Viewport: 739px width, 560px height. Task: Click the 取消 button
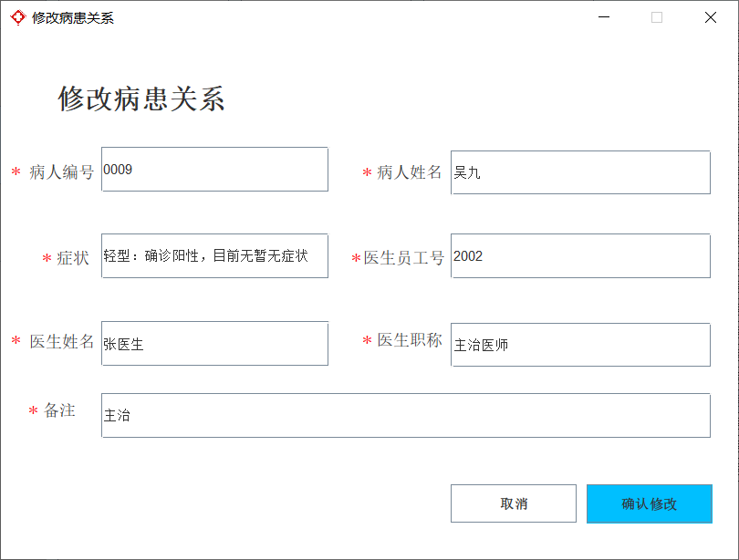point(514,503)
